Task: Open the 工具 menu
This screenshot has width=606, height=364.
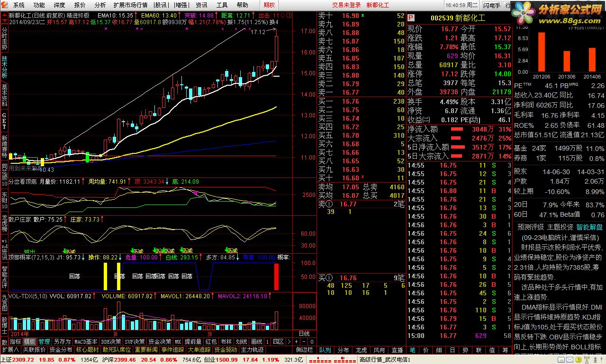Action: (222, 5)
